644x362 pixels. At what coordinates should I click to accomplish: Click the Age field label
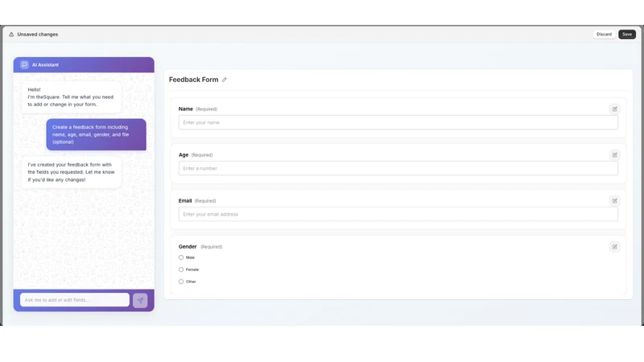(184, 154)
